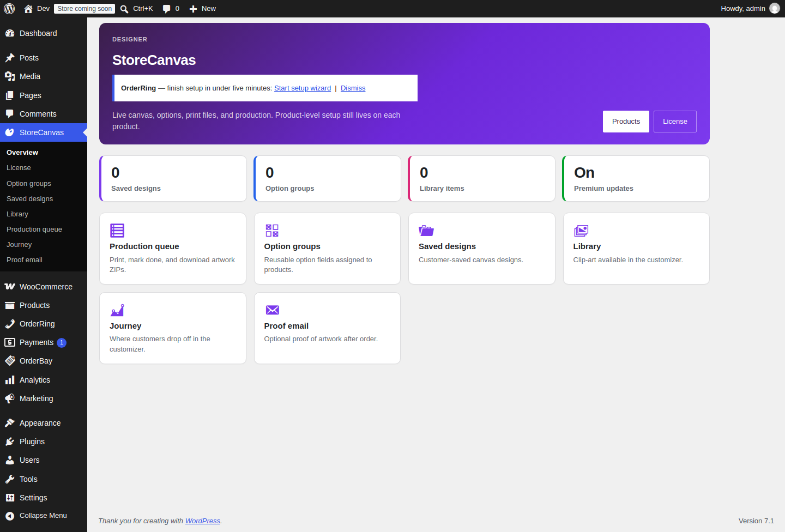The width and height of the screenshot is (785, 532).
Task: Click the plus icon beside New
Action: click(193, 9)
